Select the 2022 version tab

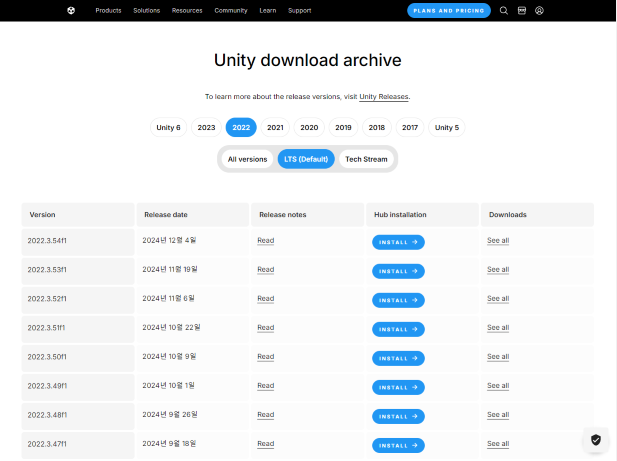click(241, 127)
